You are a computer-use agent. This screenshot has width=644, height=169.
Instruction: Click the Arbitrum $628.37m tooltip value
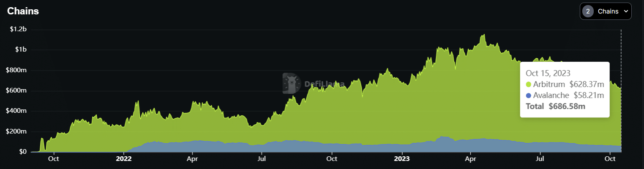pos(587,84)
